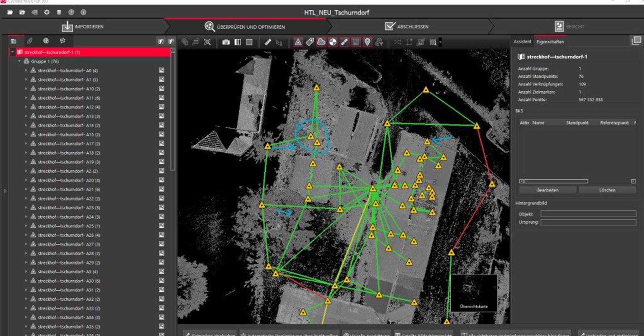Click the Bearbeiten button
644x336 pixels.
[x=547, y=190]
